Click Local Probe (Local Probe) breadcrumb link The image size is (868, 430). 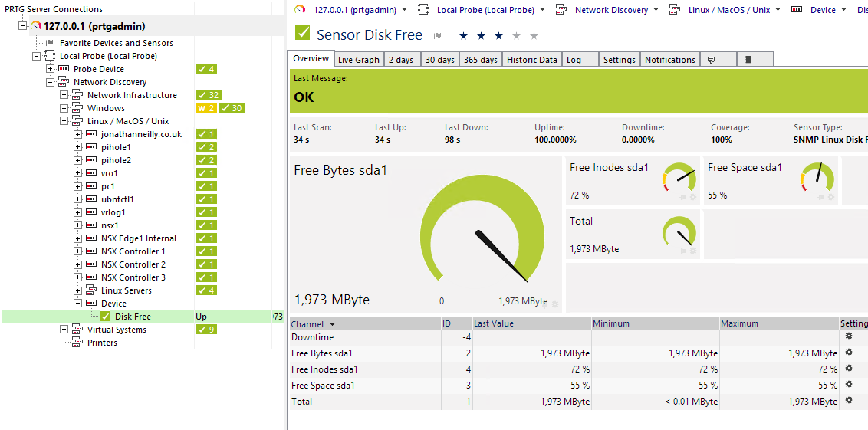pyautogui.click(x=485, y=9)
